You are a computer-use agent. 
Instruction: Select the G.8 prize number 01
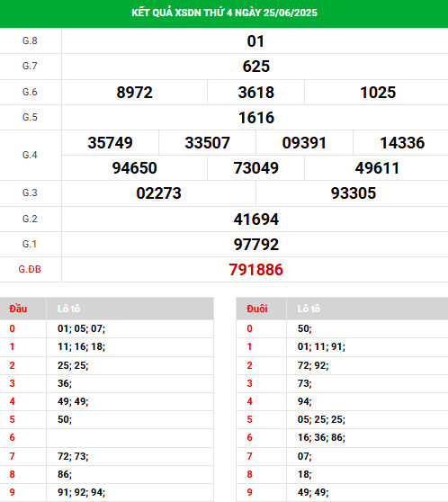tap(255, 41)
